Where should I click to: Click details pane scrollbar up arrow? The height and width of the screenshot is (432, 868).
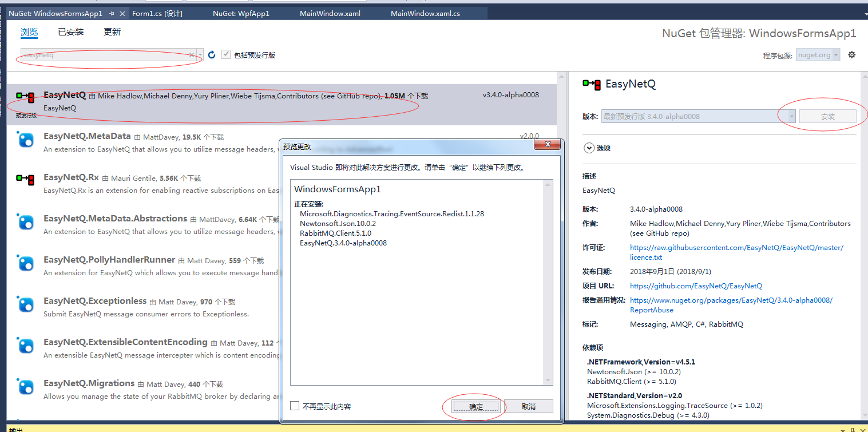coord(864,76)
